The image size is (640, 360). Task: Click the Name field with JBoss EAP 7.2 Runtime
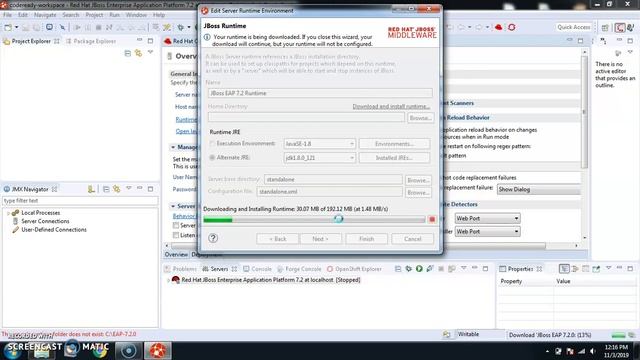320,93
